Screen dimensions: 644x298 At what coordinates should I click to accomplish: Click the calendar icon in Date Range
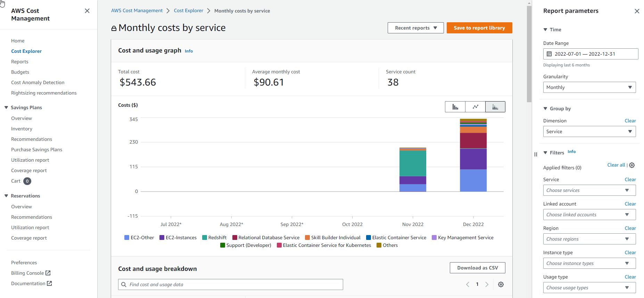click(549, 54)
